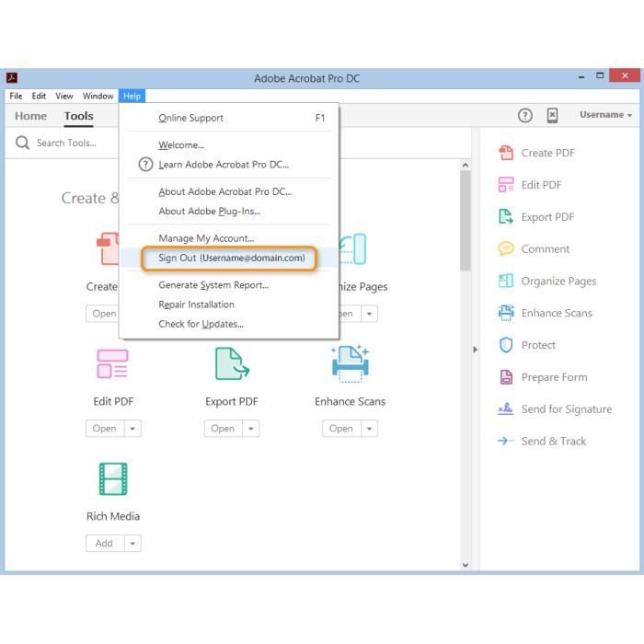Click the large Edit PDF tool icon
Viewport: 644px width, 644px height.
[x=112, y=364]
